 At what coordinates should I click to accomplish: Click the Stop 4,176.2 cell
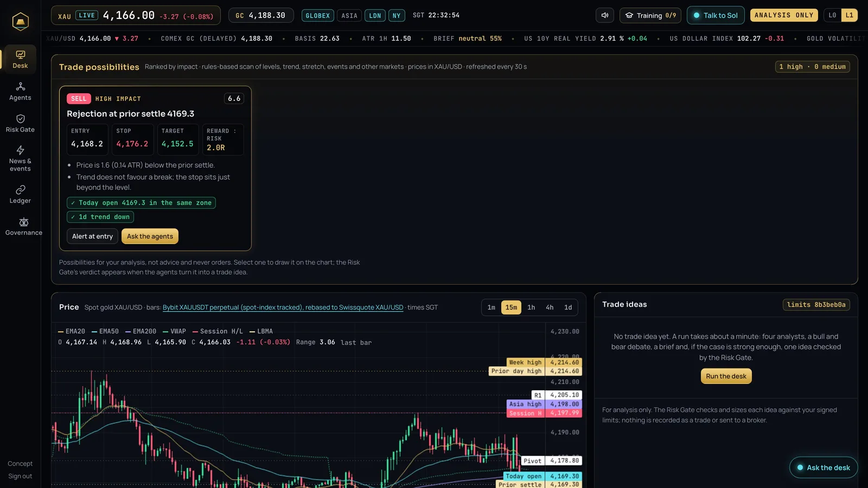point(132,139)
